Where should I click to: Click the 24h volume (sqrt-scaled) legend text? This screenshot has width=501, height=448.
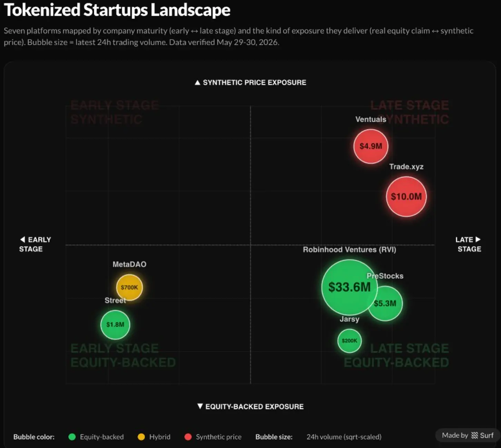tap(344, 437)
